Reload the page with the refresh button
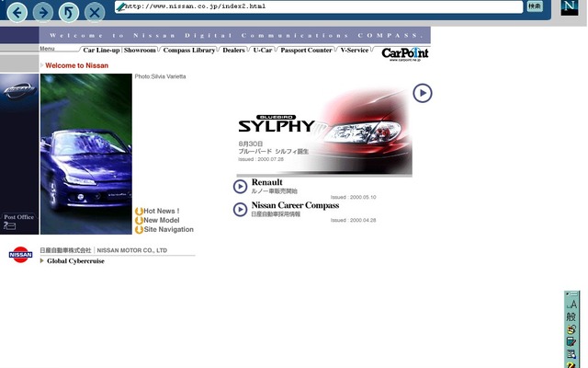The width and height of the screenshot is (588, 368). coord(69,12)
